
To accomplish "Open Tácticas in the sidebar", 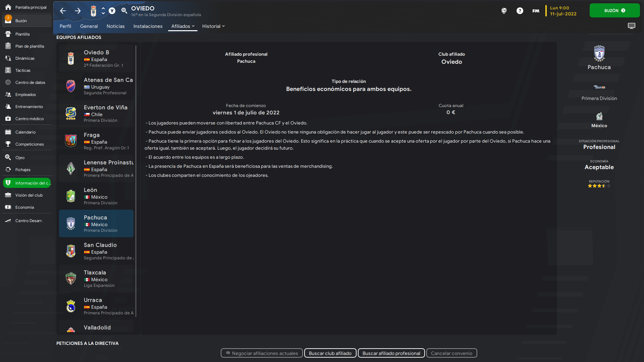I will pos(23,70).
